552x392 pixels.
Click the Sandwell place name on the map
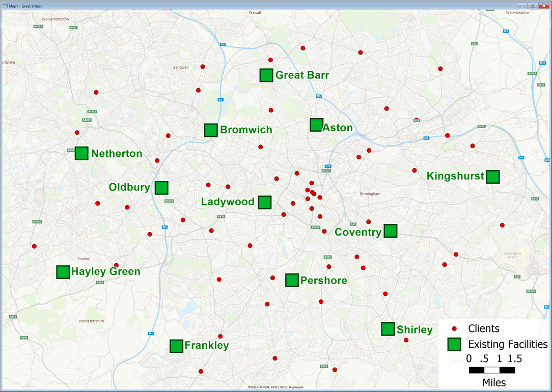(x=181, y=67)
